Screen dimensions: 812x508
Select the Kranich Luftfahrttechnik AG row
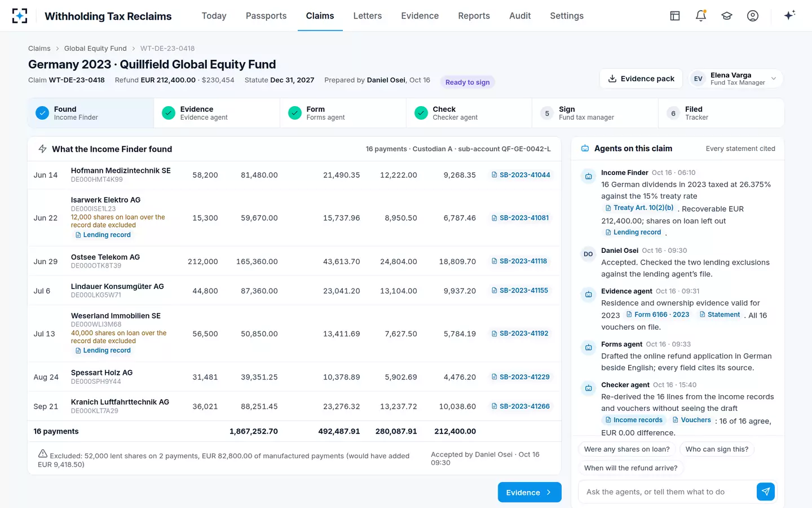(294, 406)
